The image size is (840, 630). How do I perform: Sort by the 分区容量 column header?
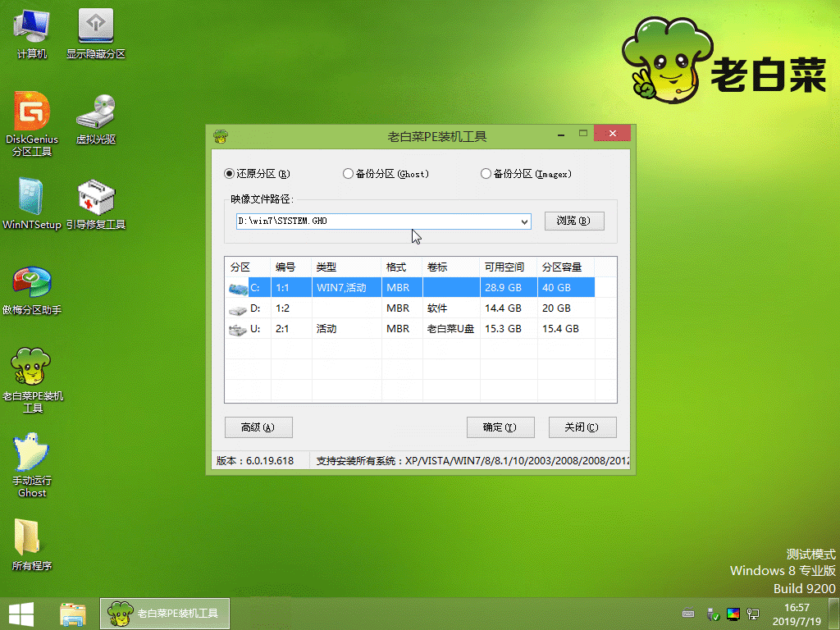pyautogui.click(x=566, y=267)
